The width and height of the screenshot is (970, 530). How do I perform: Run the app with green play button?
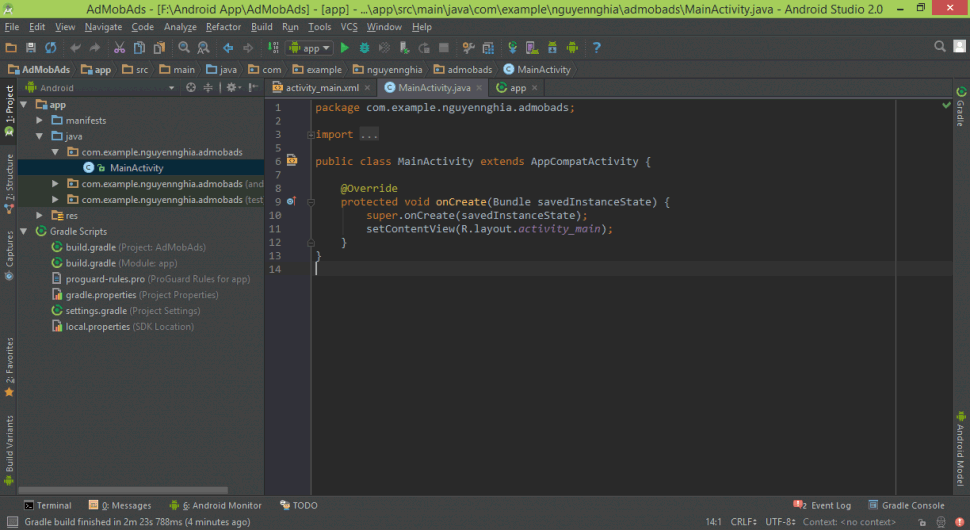(x=345, y=48)
